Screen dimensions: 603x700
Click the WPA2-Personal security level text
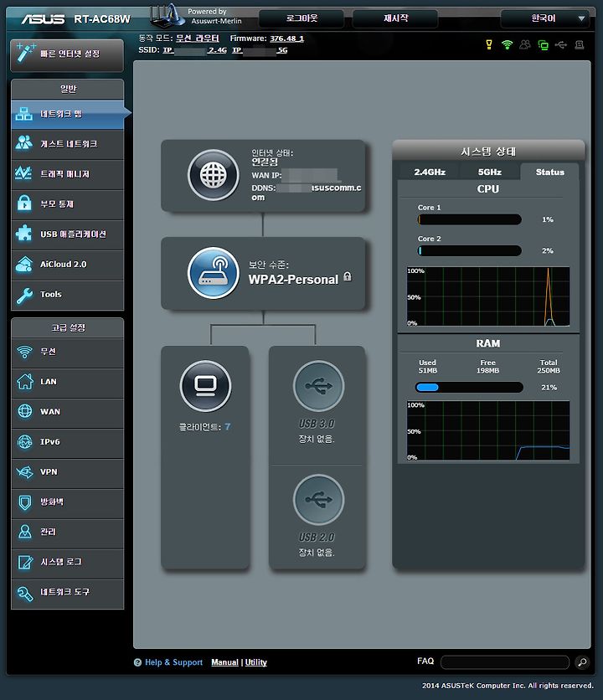pyautogui.click(x=293, y=280)
